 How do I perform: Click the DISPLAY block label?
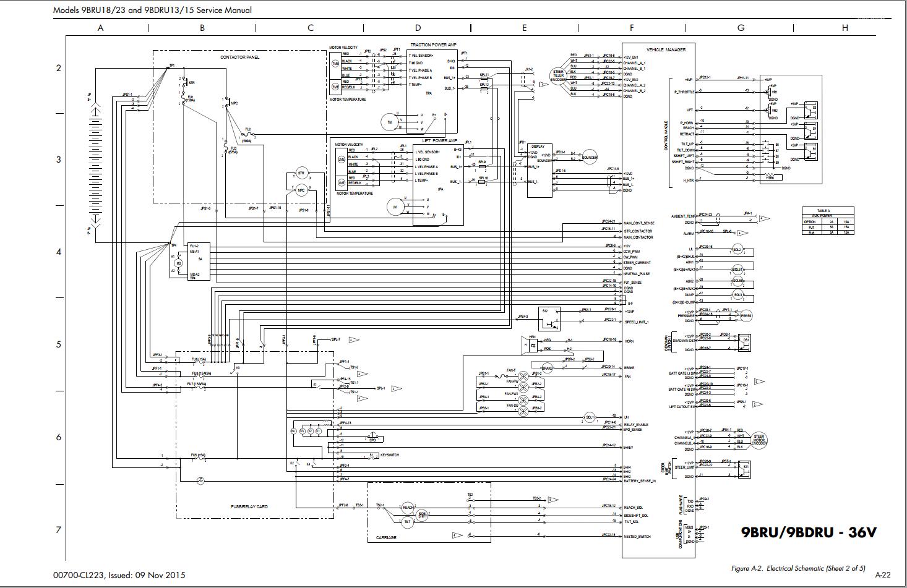point(538,147)
